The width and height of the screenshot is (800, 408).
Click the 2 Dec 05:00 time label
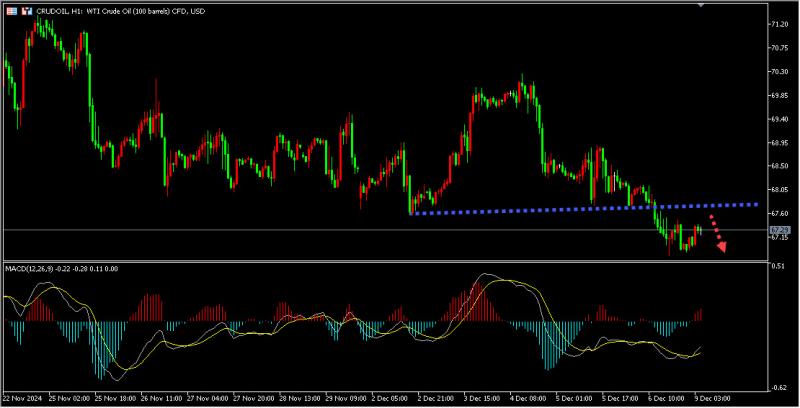[x=390, y=398]
